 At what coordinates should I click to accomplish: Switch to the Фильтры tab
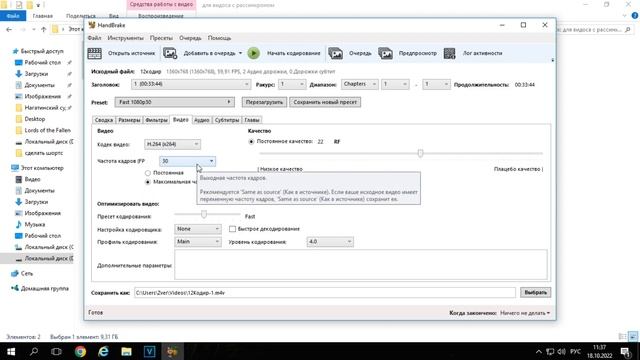(156, 120)
